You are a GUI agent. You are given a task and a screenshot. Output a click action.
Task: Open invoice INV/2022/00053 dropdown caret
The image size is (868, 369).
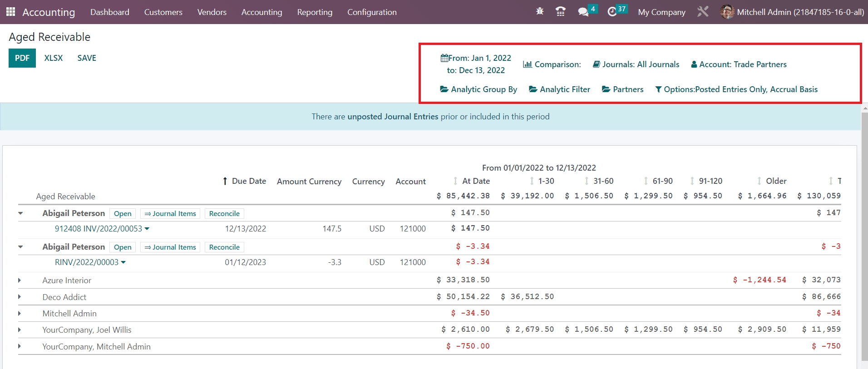tap(147, 229)
